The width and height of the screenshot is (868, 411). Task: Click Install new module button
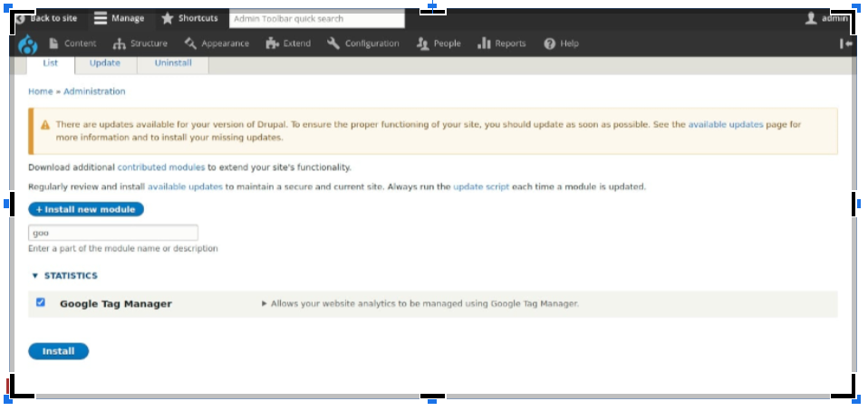tap(86, 210)
